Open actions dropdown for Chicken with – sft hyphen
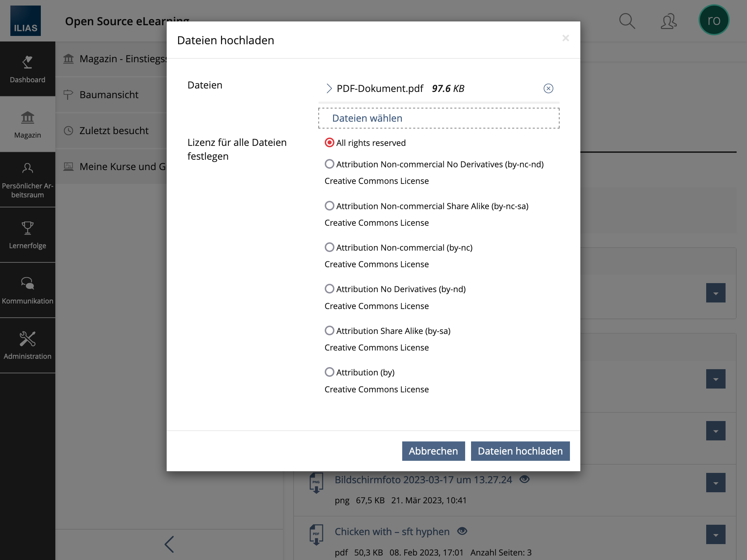Screen dimensions: 747x560 tap(716, 534)
